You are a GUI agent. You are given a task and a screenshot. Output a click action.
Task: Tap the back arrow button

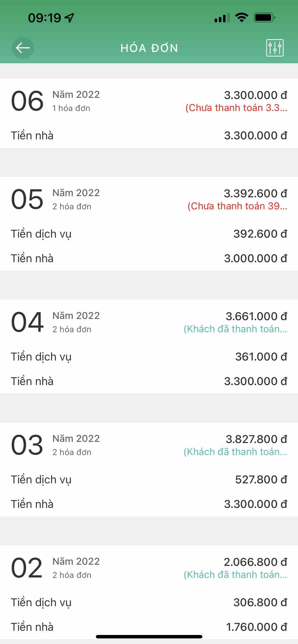coord(23,48)
